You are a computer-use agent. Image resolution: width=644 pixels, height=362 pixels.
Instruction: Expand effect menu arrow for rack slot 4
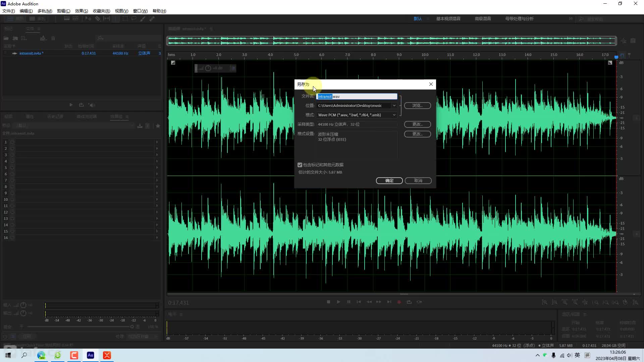[x=157, y=161]
